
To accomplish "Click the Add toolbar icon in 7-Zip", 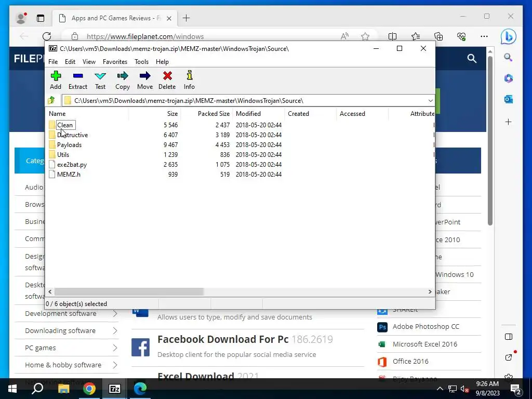I will (56, 76).
